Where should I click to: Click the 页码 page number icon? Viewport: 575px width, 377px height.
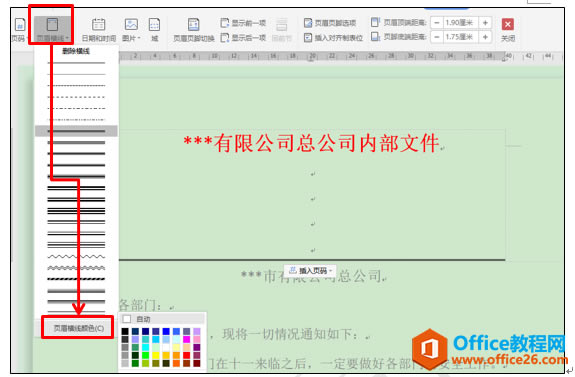tap(19, 25)
